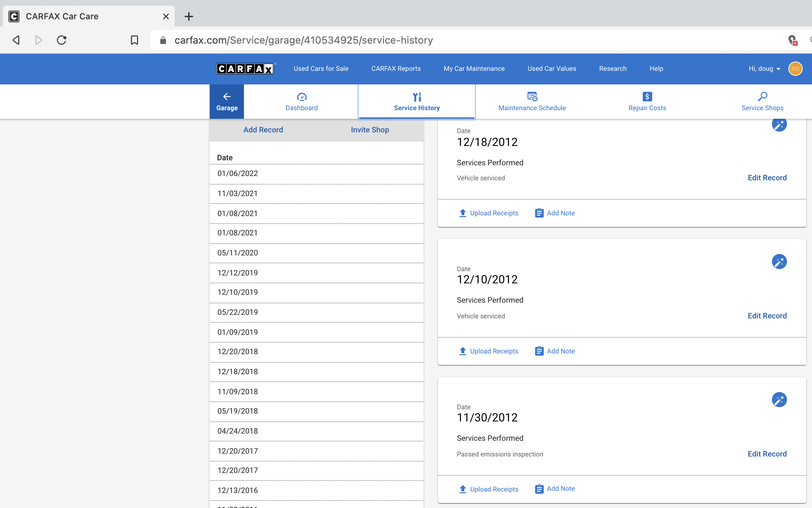This screenshot has width=812, height=508.
Task: Open CARFAX Reports menu
Action: click(396, 69)
